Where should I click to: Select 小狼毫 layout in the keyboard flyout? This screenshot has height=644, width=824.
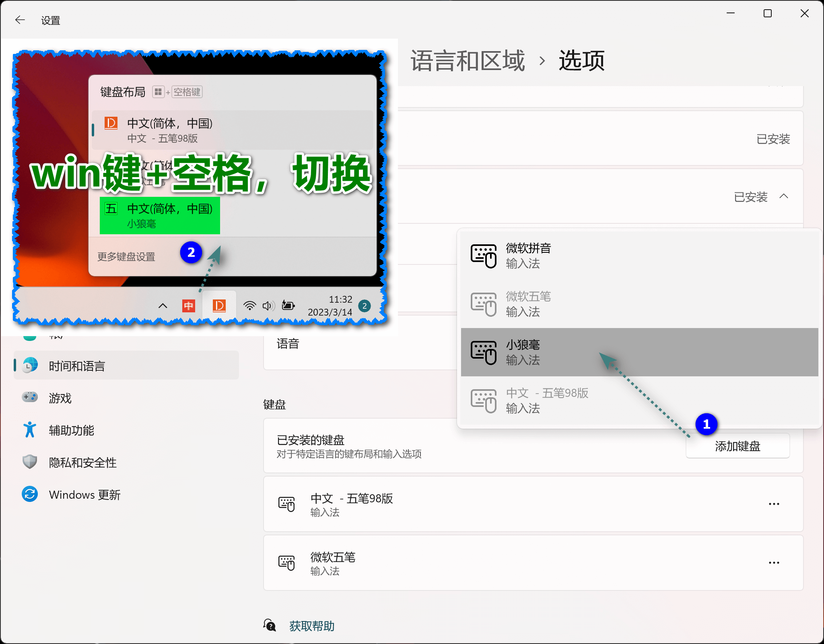point(160,215)
